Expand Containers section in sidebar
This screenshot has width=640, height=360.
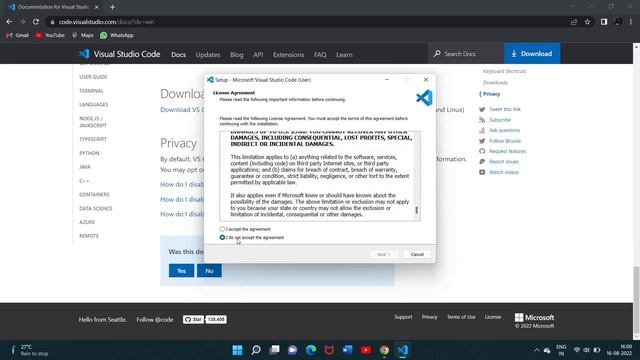point(94,194)
